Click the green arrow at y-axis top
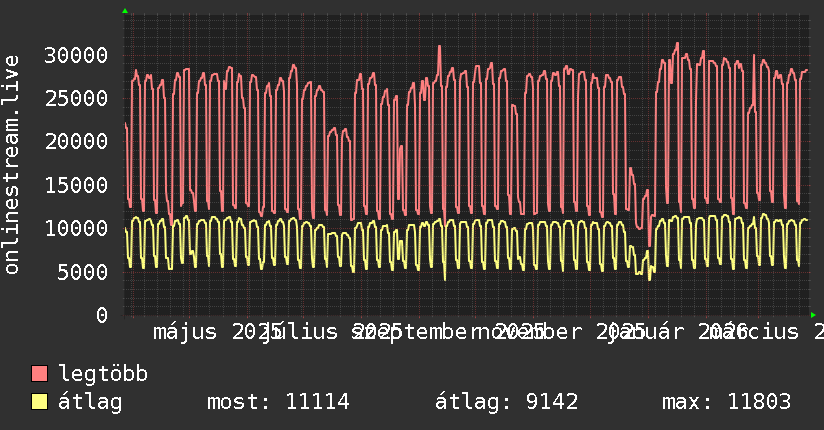Image resolution: width=824 pixels, height=430 pixels. tap(125, 11)
